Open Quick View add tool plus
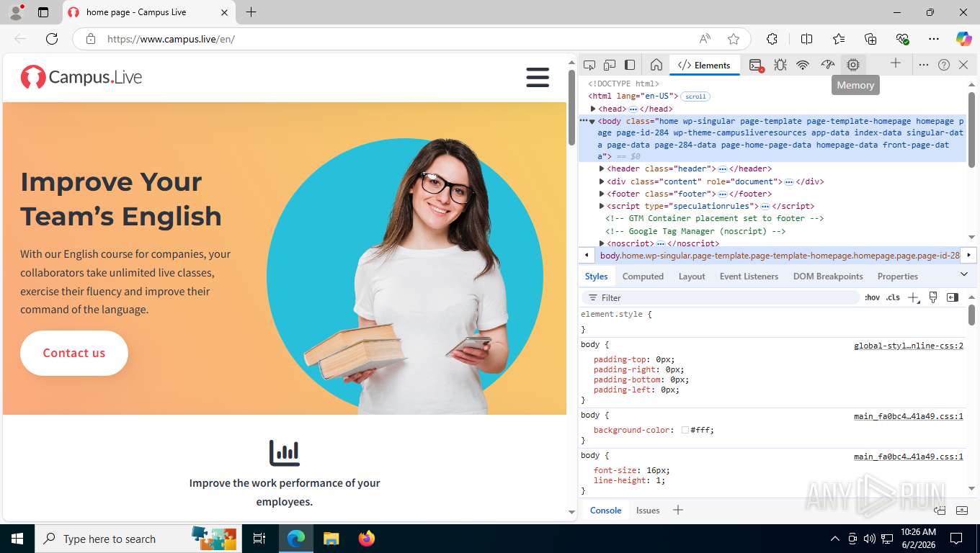Image resolution: width=980 pixels, height=553 pixels. [x=677, y=510]
